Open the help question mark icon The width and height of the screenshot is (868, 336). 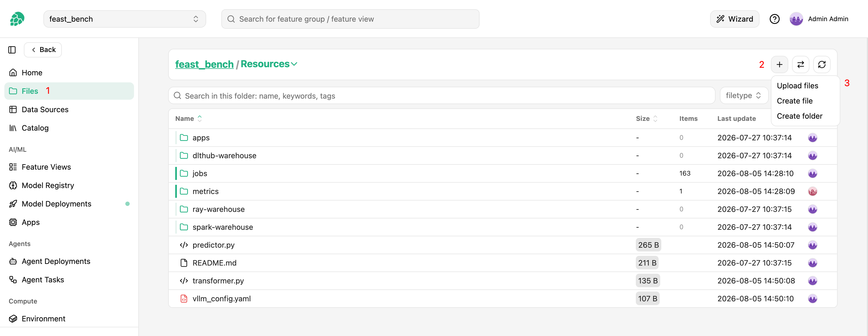774,19
